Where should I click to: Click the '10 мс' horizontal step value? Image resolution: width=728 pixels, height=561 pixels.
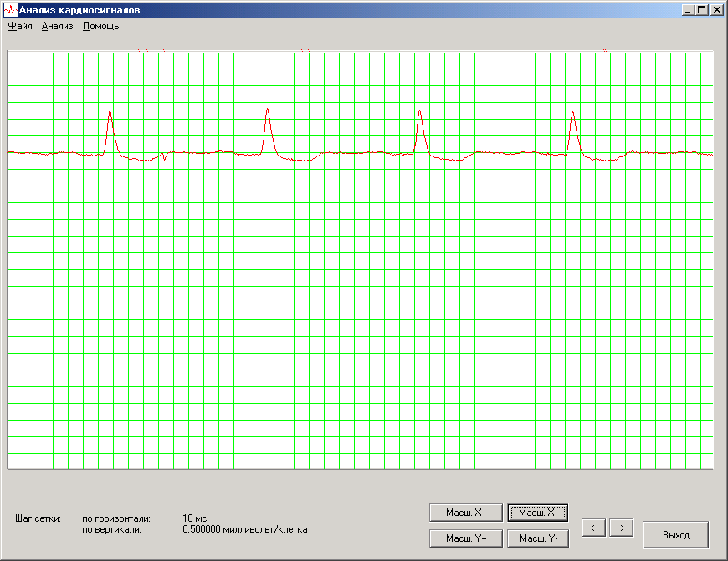[x=194, y=518]
